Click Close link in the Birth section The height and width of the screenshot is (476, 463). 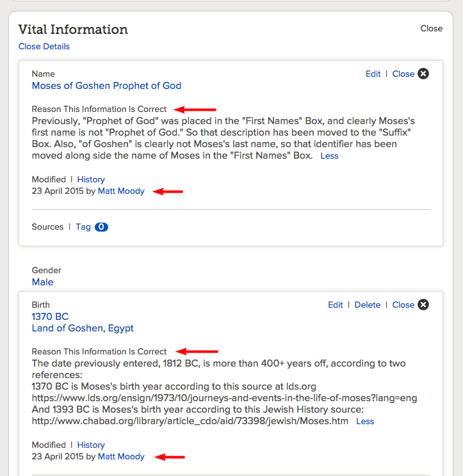click(x=403, y=305)
